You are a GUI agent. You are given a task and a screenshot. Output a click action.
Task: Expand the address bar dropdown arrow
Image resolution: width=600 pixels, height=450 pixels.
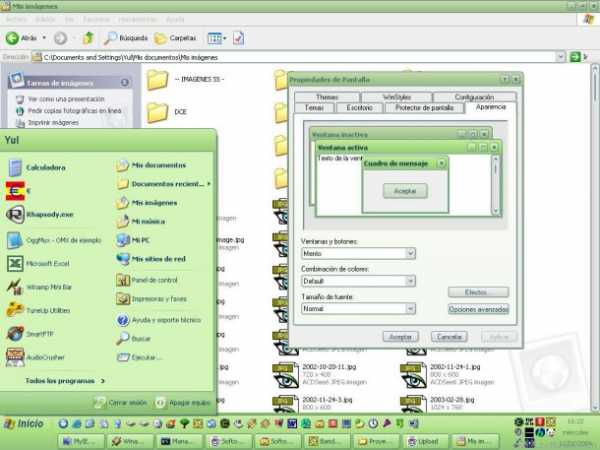pos(561,57)
